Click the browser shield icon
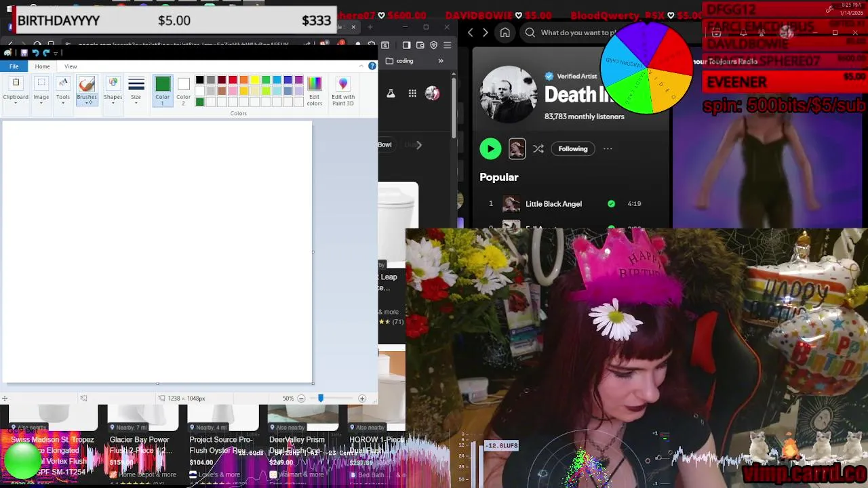Viewport: 868px width, 488px height. (434, 45)
